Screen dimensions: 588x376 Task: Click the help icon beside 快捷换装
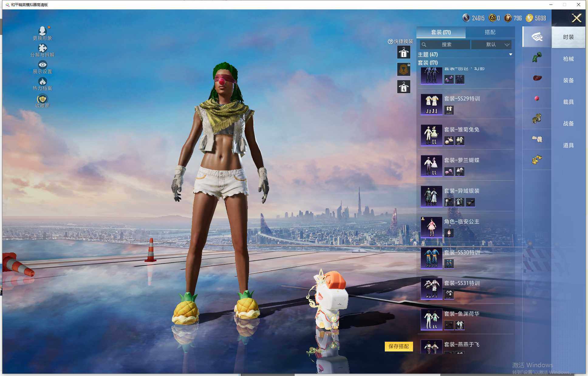[390, 42]
